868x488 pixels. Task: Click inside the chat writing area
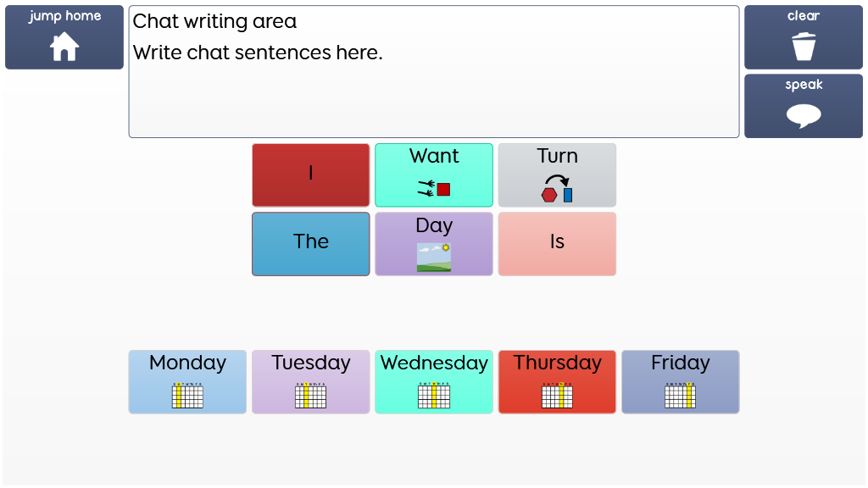434,93
